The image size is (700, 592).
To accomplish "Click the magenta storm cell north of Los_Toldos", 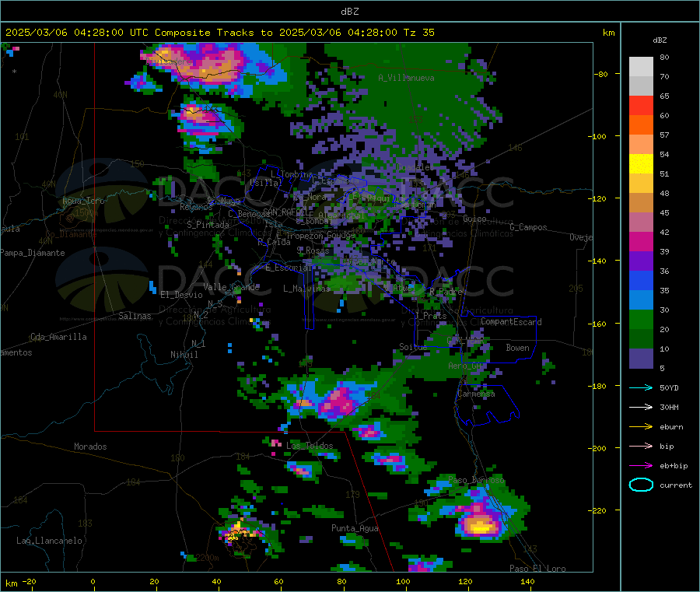I will (x=338, y=401).
